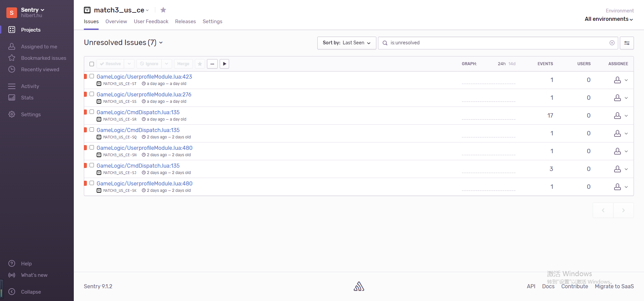The height and width of the screenshot is (301, 644).
Task: Open the Projects sidebar icon
Action: 12,30
